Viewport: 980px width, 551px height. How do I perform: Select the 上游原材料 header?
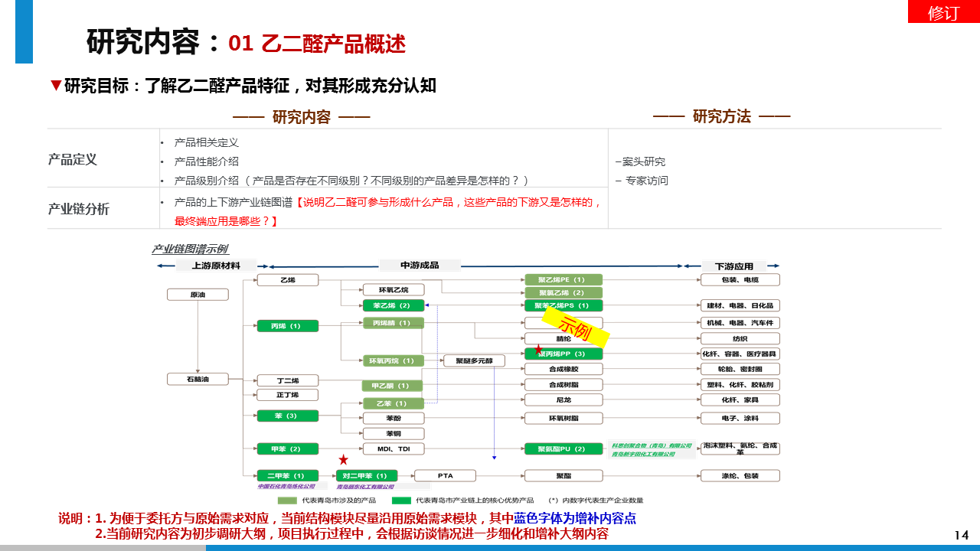click(x=216, y=266)
